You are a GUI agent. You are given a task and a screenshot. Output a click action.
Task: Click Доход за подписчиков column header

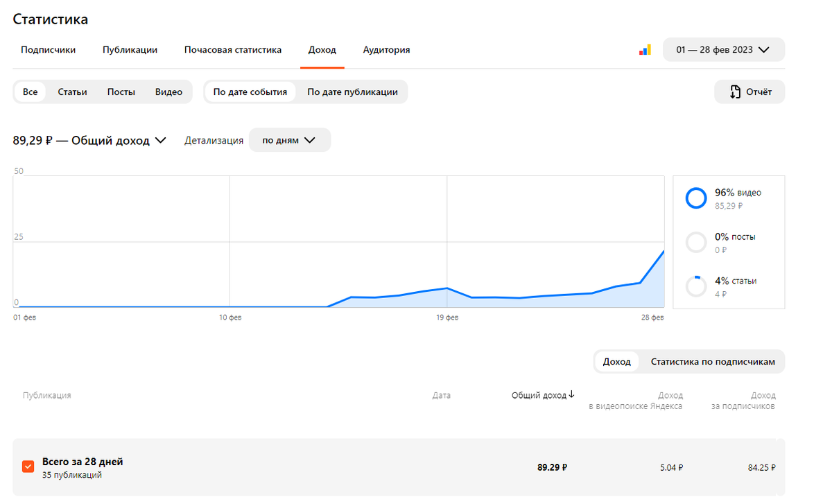tap(743, 401)
